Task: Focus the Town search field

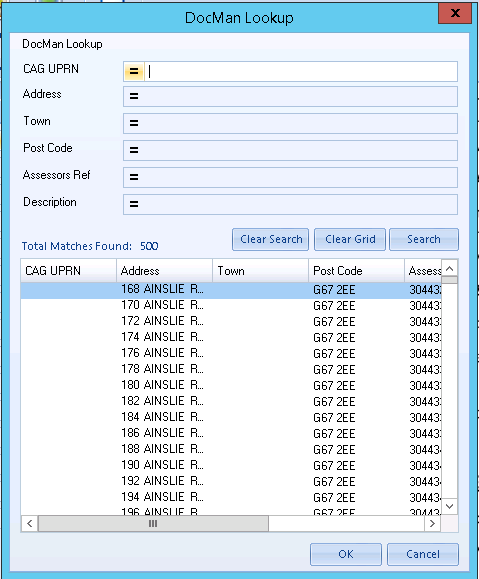Action: (x=290, y=123)
